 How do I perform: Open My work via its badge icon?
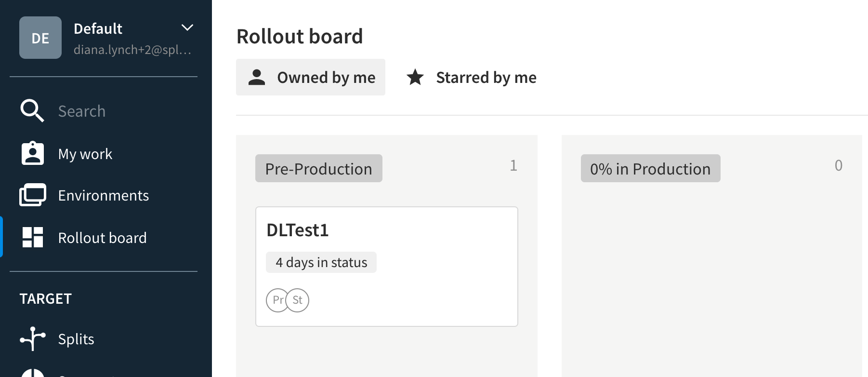[x=33, y=153]
